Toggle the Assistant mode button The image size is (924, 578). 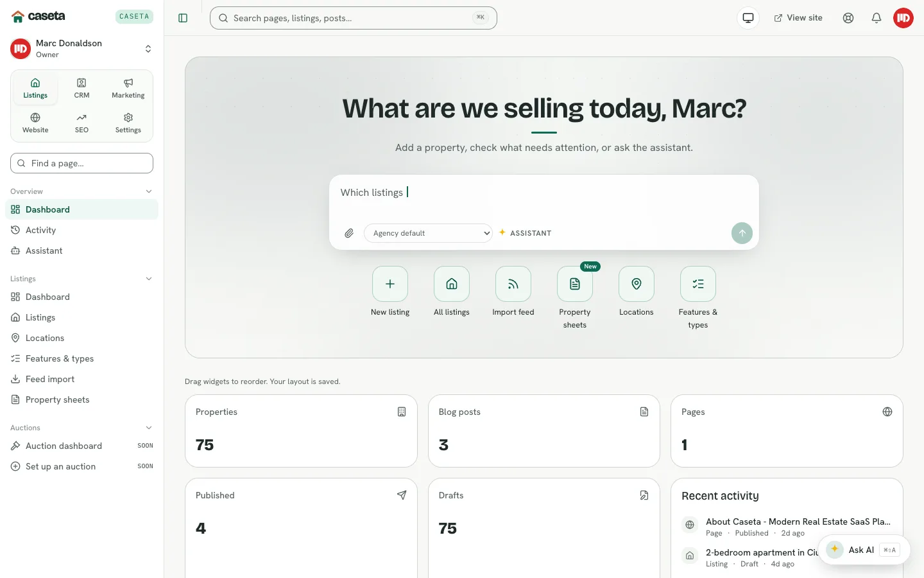(525, 233)
